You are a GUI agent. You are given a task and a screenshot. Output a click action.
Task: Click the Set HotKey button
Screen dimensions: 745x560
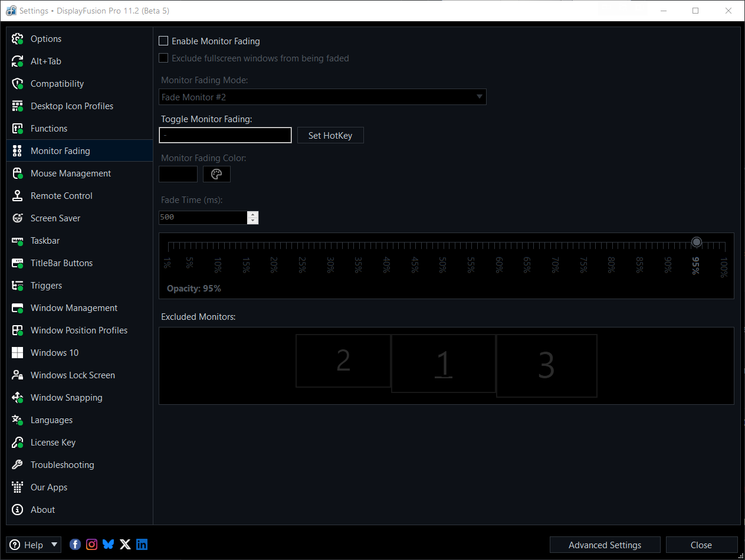pyautogui.click(x=330, y=136)
